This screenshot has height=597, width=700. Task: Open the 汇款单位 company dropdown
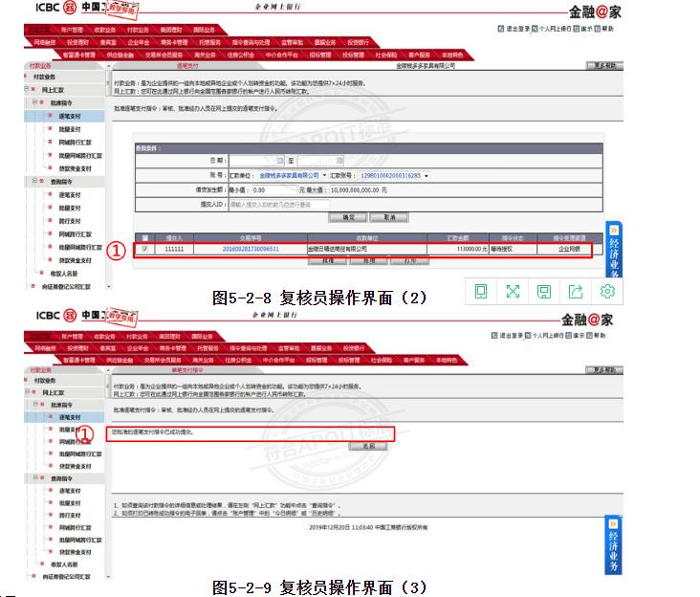pyautogui.click(x=324, y=175)
